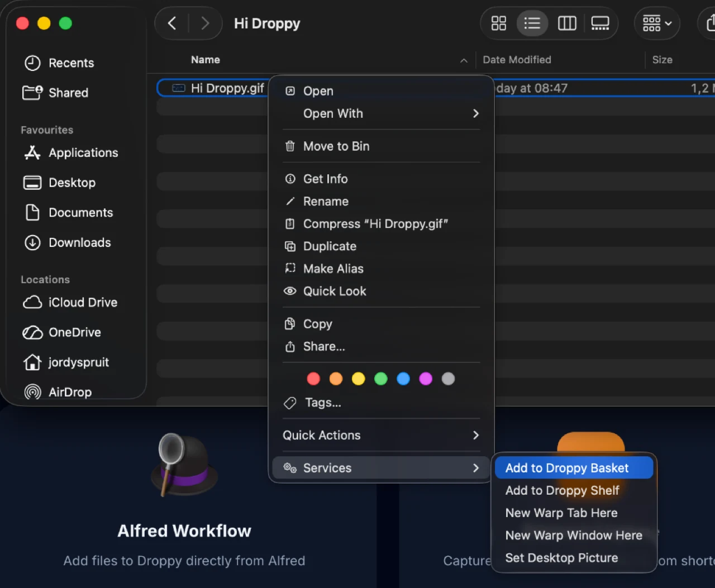Image resolution: width=715 pixels, height=588 pixels.
Task: Select the Hi Droppy.gif file
Action: click(227, 88)
